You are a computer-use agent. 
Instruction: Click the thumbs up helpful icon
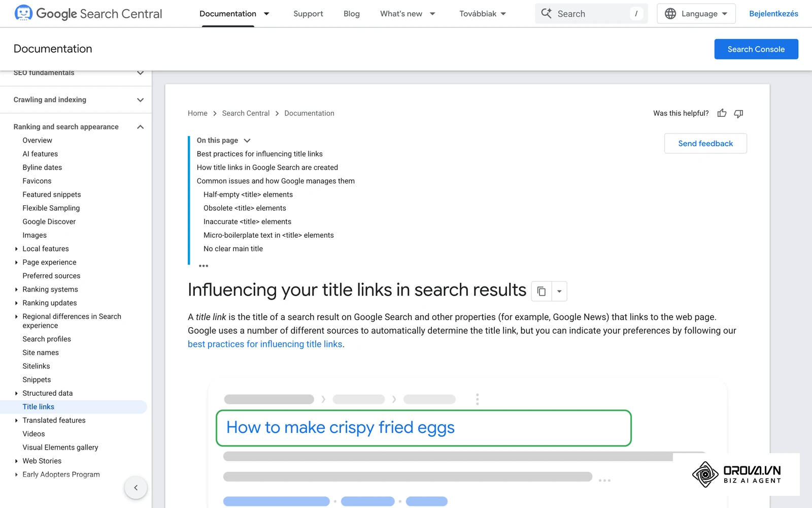pyautogui.click(x=722, y=113)
